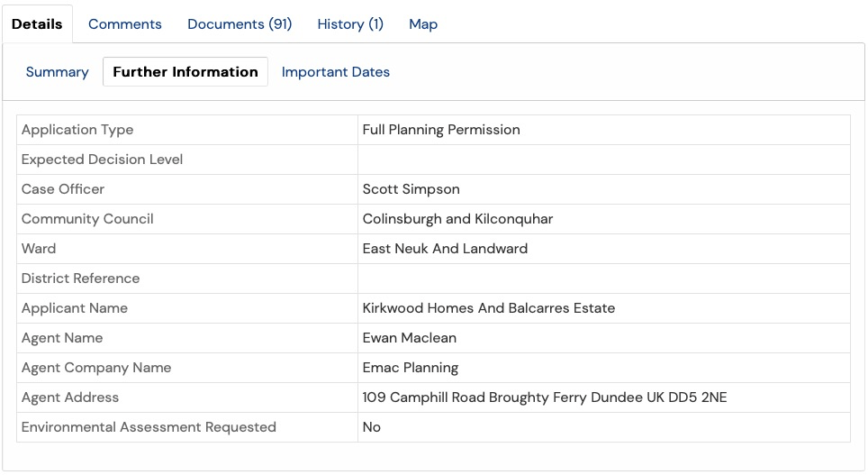Select the Summary sub-tab
Viewport: 868px width, 475px height.
point(57,72)
